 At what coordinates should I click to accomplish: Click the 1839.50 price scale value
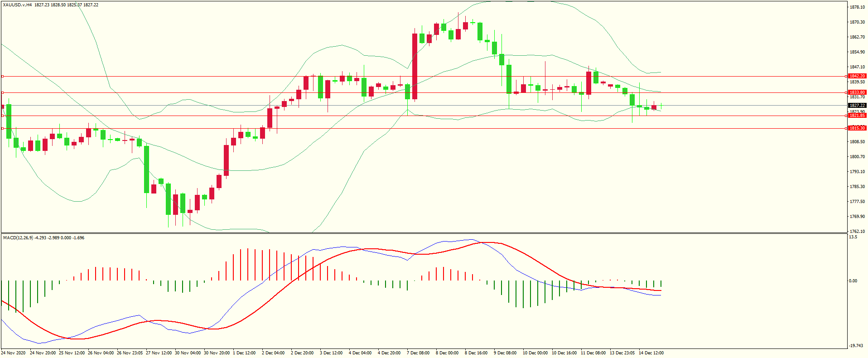tap(857, 82)
